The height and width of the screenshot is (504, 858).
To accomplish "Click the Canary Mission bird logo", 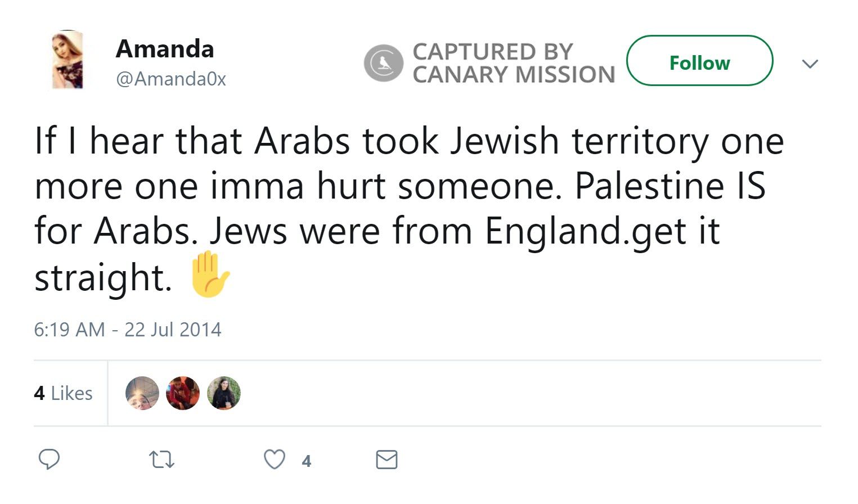I will click(384, 63).
